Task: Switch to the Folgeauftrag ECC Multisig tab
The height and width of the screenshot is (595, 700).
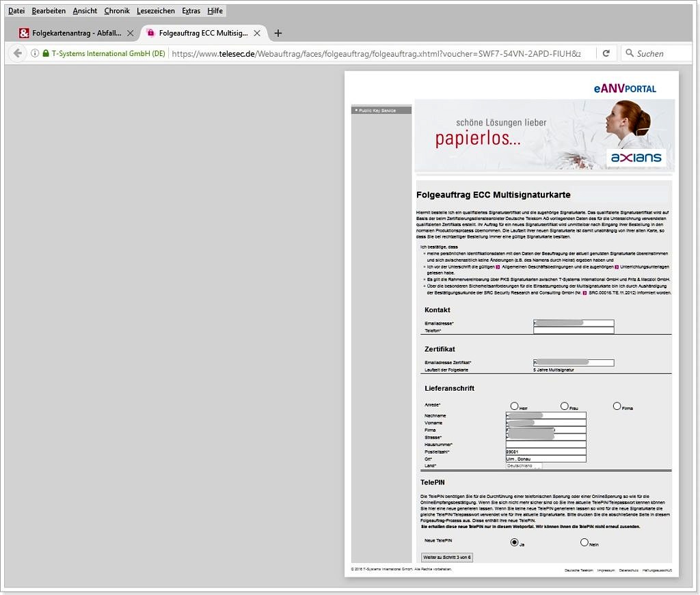Action: coord(204,33)
